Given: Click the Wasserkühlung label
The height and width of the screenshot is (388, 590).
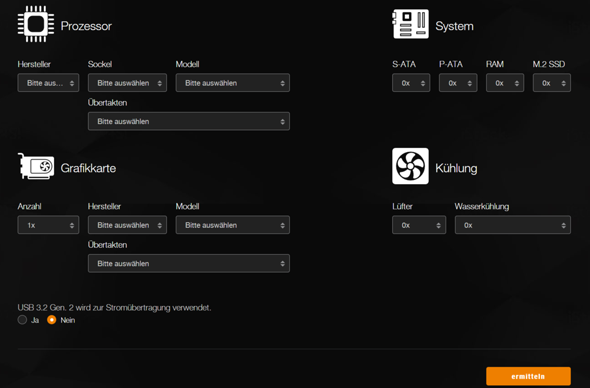Looking at the screenshot, I should (482, 206).
